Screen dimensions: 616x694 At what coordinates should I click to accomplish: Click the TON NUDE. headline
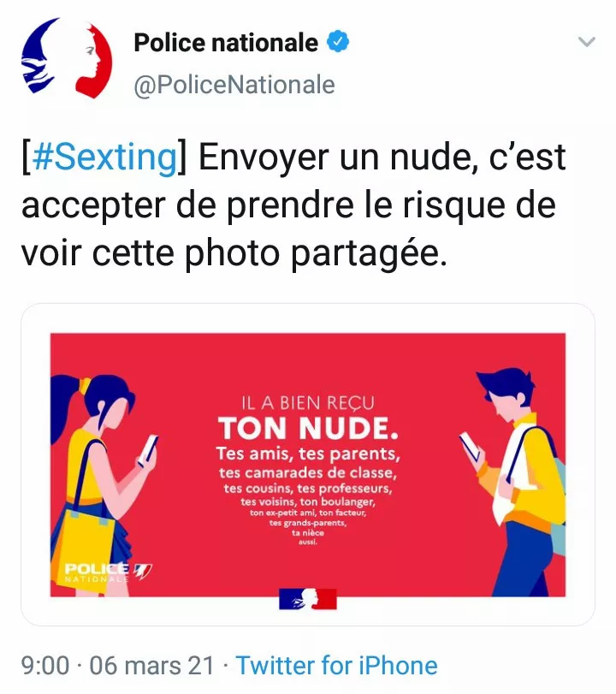(x=308, y=429)
